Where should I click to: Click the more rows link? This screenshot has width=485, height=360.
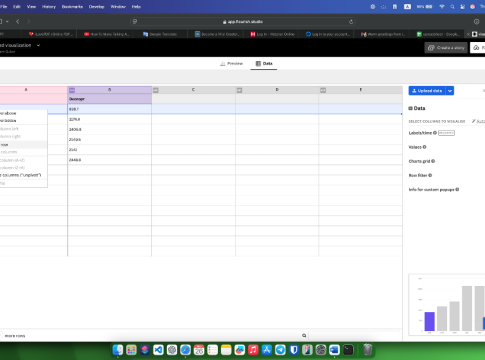pos(15,336)
